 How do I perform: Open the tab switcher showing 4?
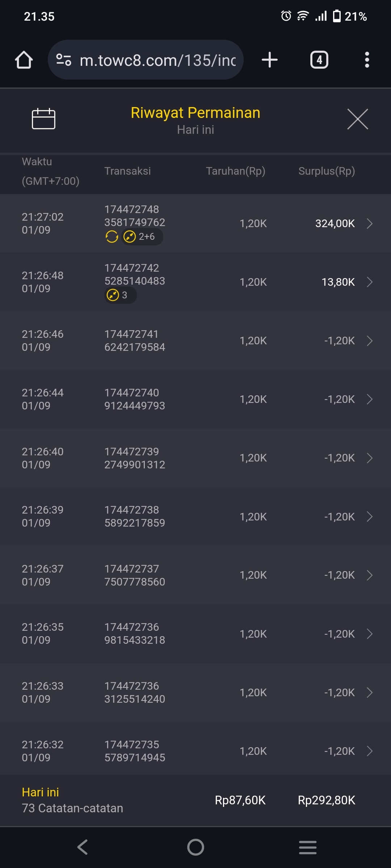(319, 60)
